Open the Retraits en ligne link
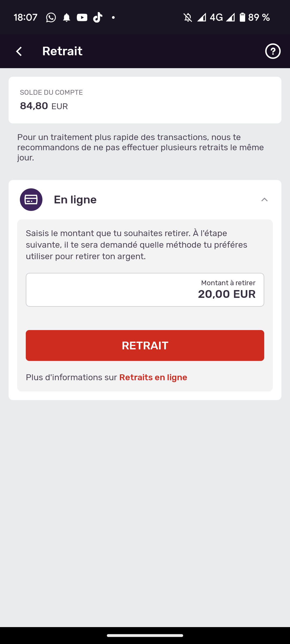 click(x=153, y=377)
